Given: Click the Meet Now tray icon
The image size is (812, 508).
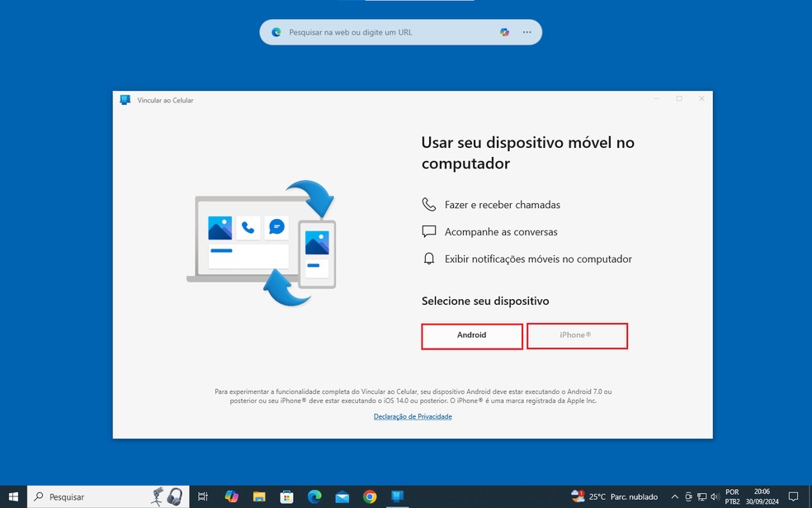Looking at the screenshot, I should [x=688, y=496].
